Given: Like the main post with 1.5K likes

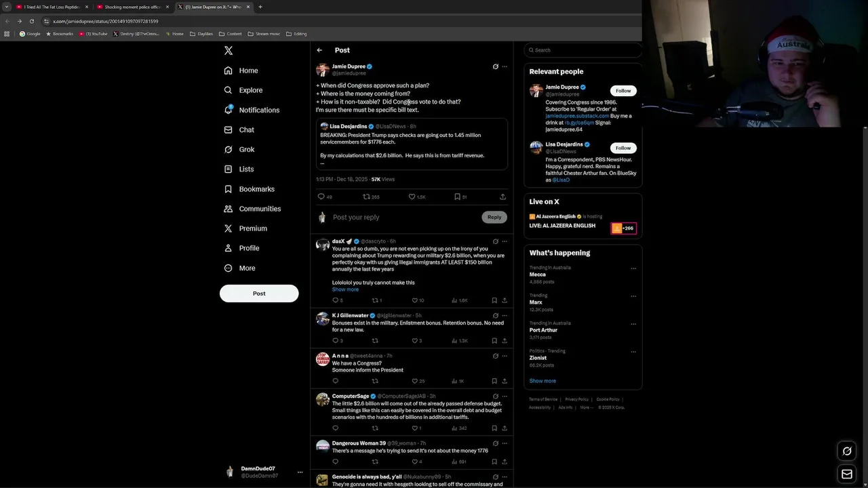Looking at the screenshot, I should pos(412,197).
